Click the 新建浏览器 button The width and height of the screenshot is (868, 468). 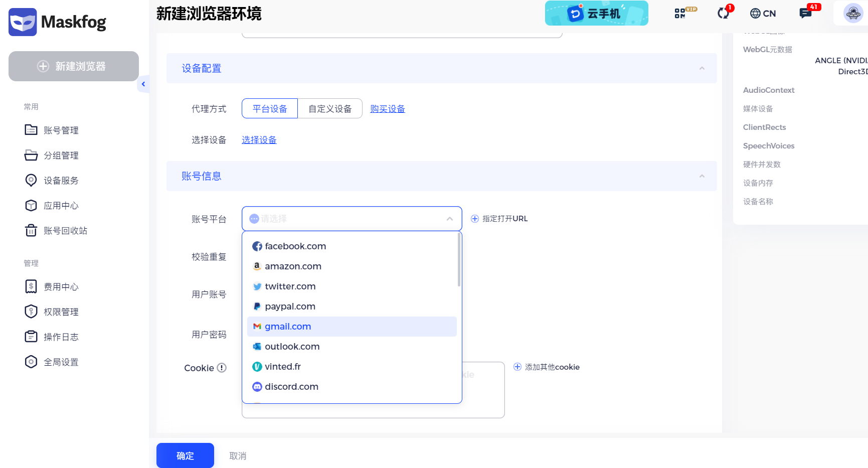coord(74,66)
